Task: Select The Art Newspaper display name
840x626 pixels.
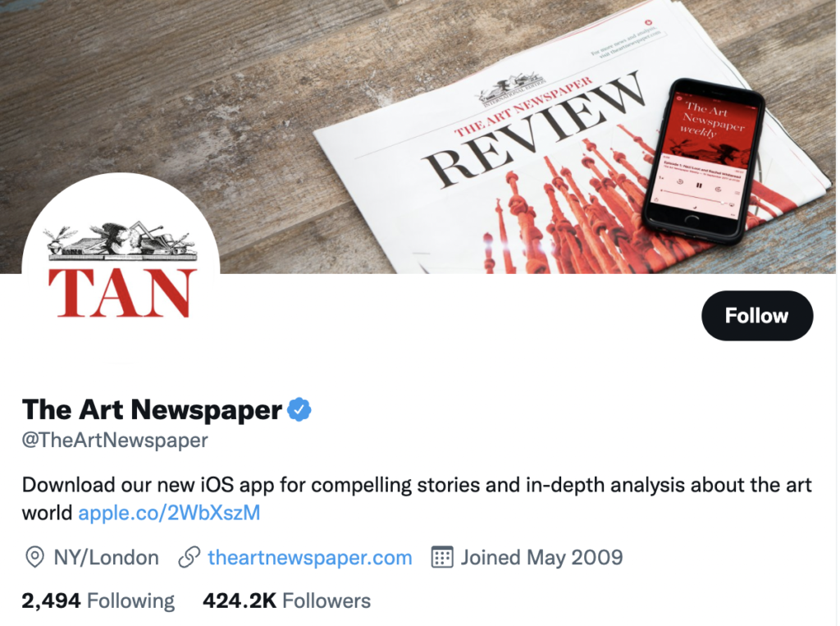Action: point(152,410)
